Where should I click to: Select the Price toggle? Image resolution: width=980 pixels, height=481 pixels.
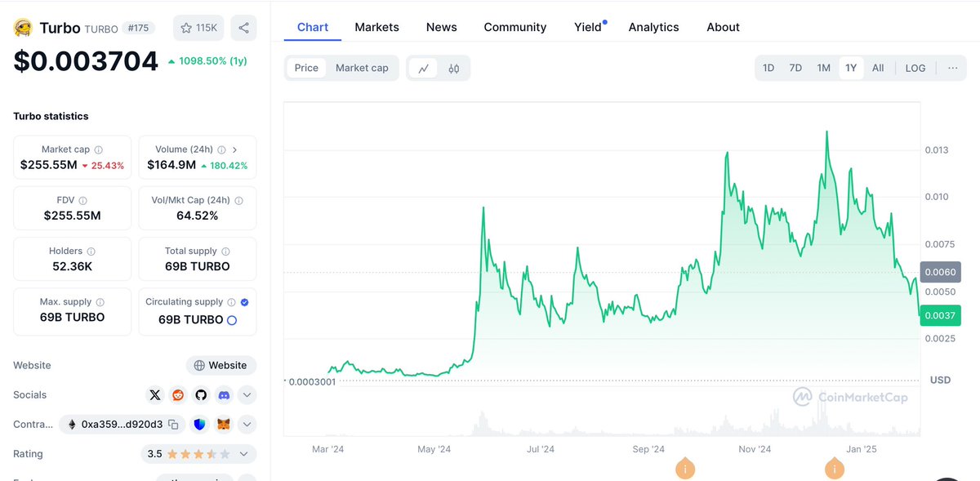[x=306, y=69]
